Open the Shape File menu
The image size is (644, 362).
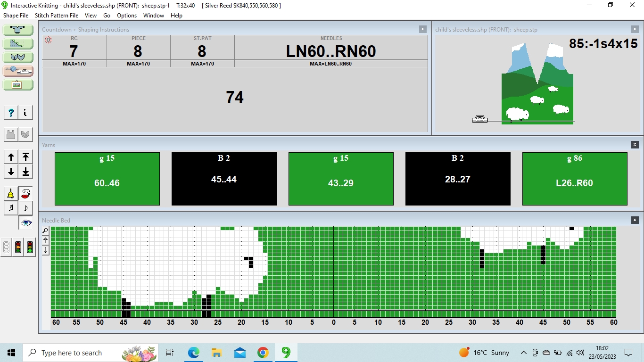click(16, 16)
